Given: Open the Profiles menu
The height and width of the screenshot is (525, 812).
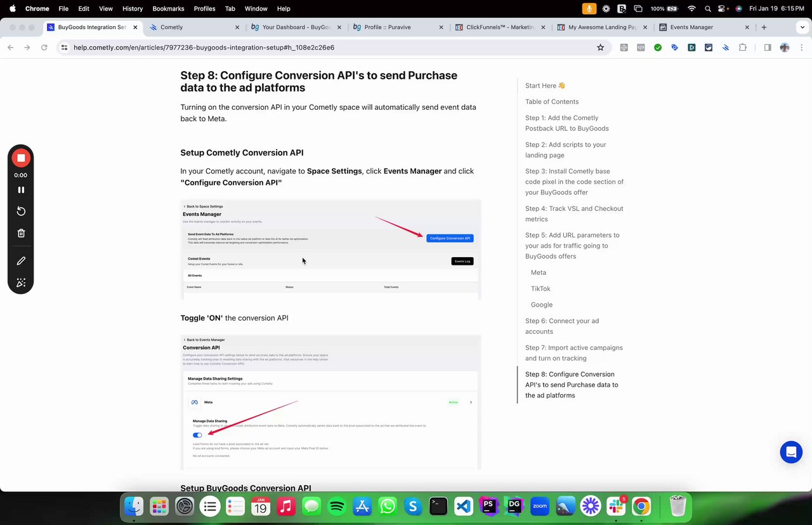Looking at the screenshot, I should [x=204, y=9].
